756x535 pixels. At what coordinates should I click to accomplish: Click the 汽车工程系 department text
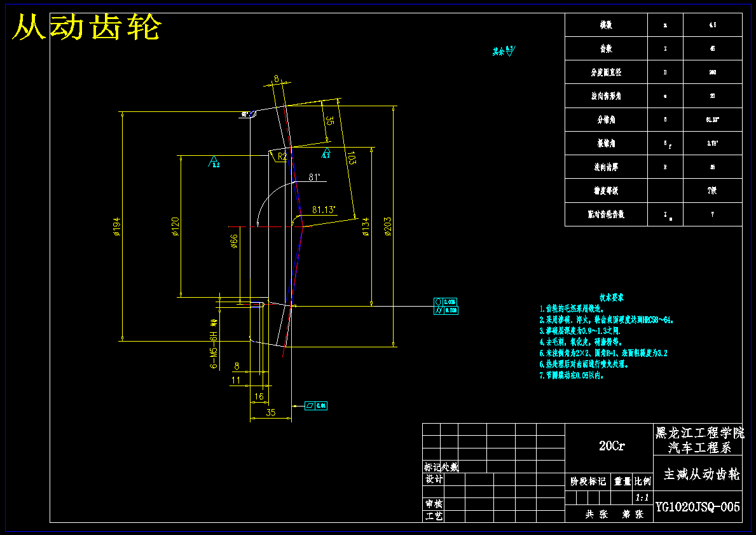pos(699,448)
